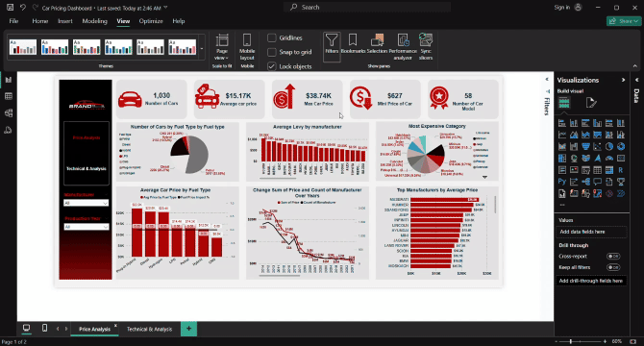Pick the R script visual
The width and height of the screenshot is (644, 346).
[x=621, y=170]
